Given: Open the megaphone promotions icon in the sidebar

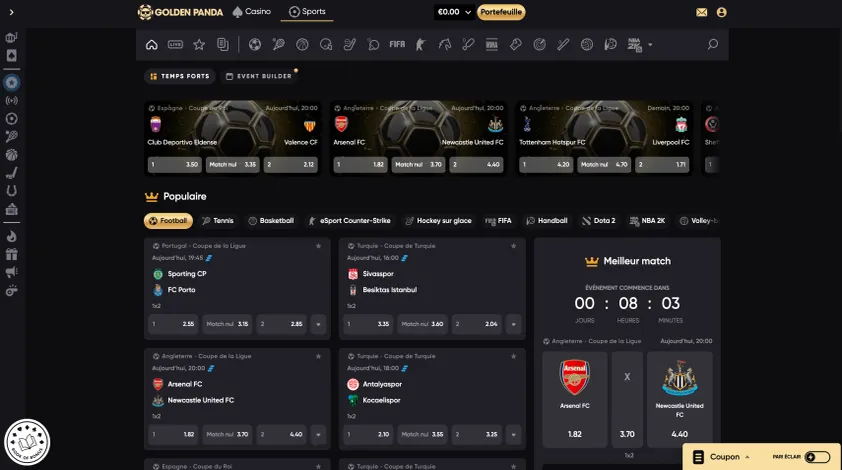Looking at the screenshot, I should point(11,272).
